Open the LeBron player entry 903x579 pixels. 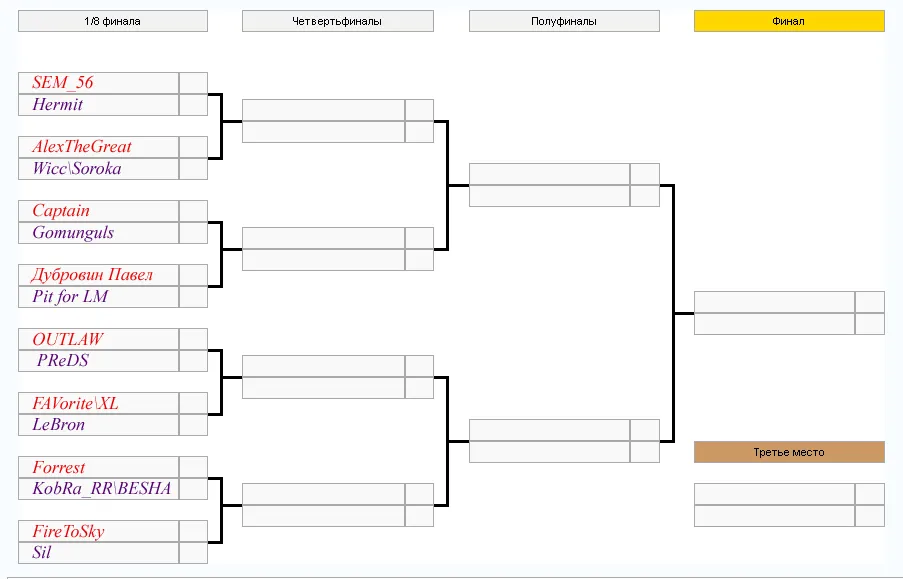coord(59,425)
